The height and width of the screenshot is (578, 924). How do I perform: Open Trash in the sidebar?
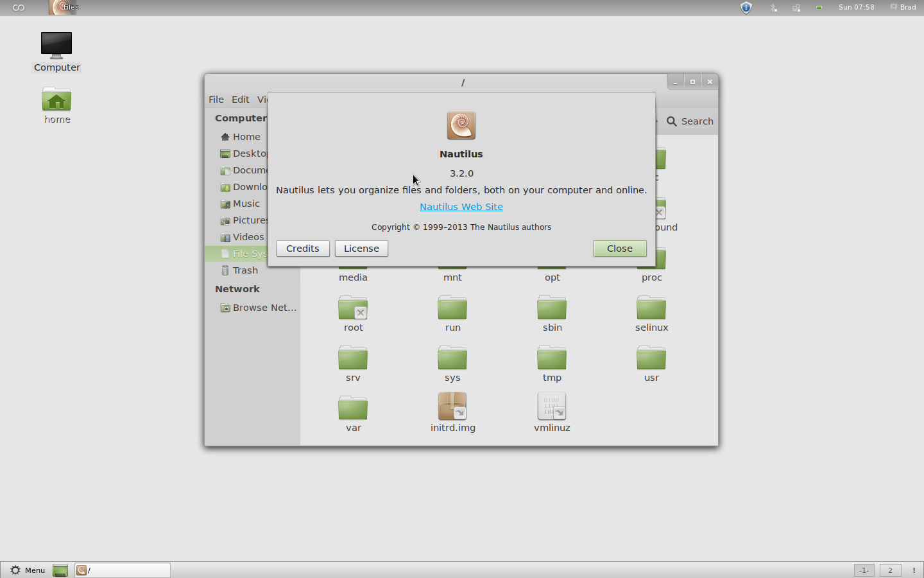pyautogui.click(x=239, y=270)
